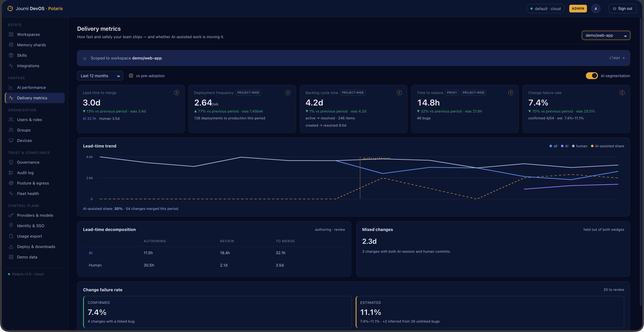Image resolution: width=644 pixels, height=332 pixels.
Task: Click the AI performance chart icon
Action: click(11, 87)
